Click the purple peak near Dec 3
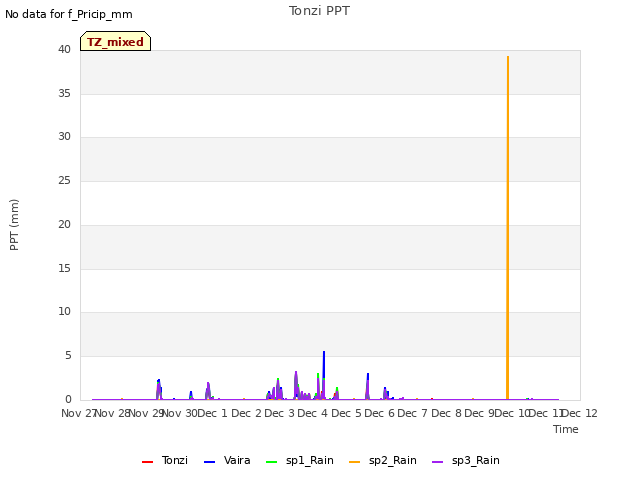 tap(296, 384)
